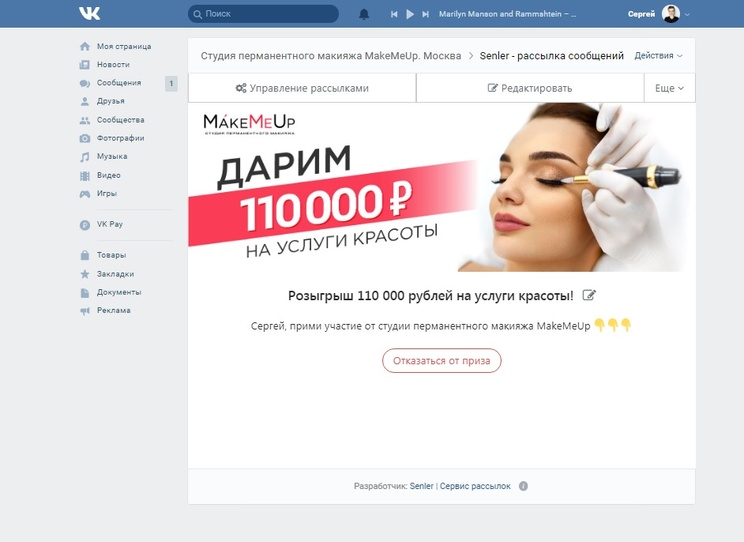Open the Действия dropdown

pos(658,56)
